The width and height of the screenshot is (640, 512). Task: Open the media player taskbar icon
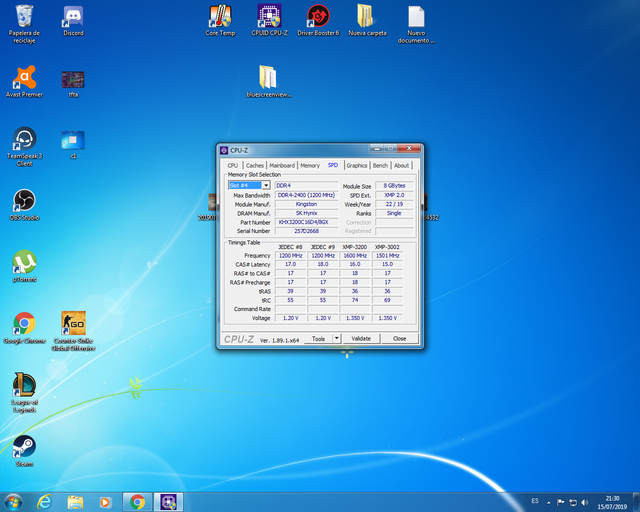(105, 502)
